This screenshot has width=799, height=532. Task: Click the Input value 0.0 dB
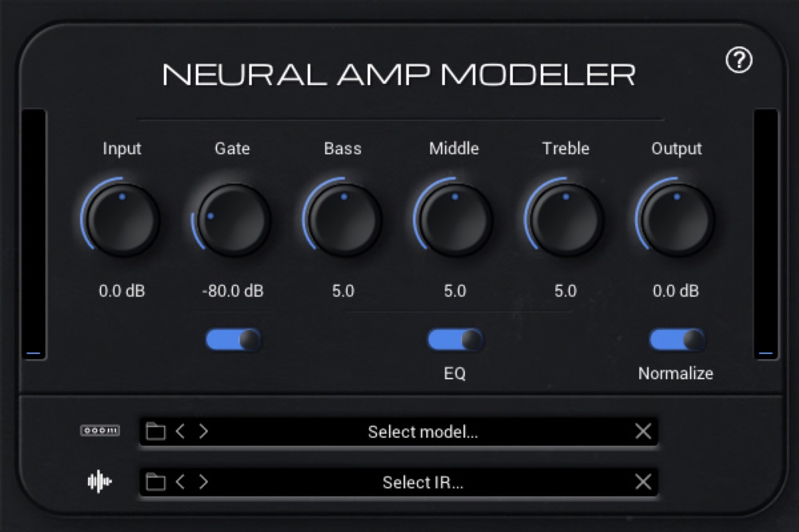[122, 291]
